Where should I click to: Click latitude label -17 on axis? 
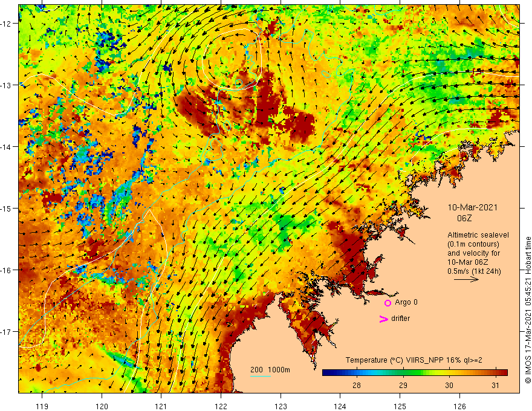[6, 332]
